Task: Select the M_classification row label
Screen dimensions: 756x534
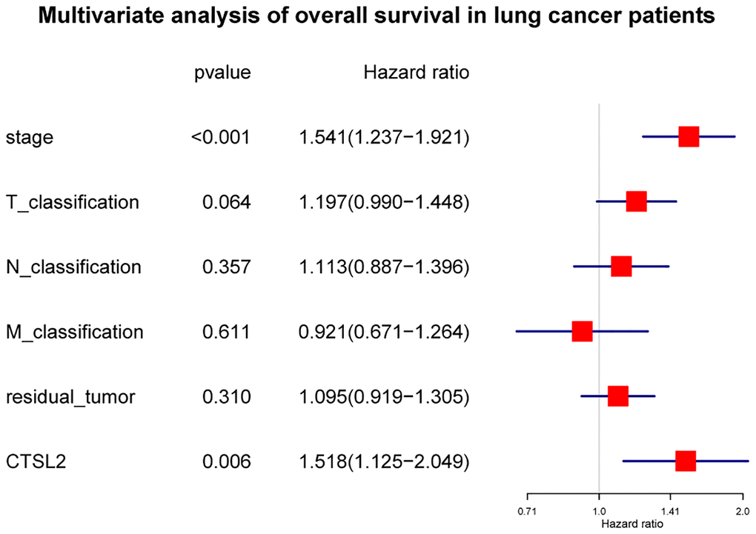Action: click(74, 332)
